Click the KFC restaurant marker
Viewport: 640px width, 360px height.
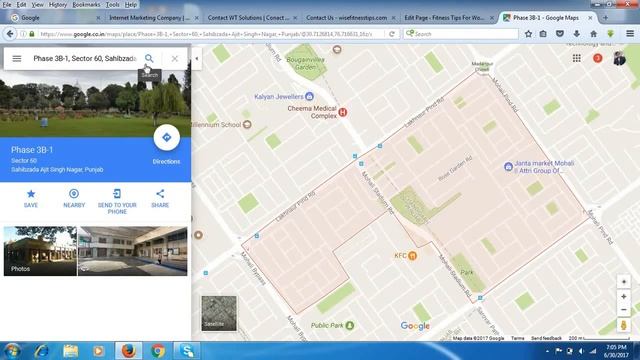[412, 256]
